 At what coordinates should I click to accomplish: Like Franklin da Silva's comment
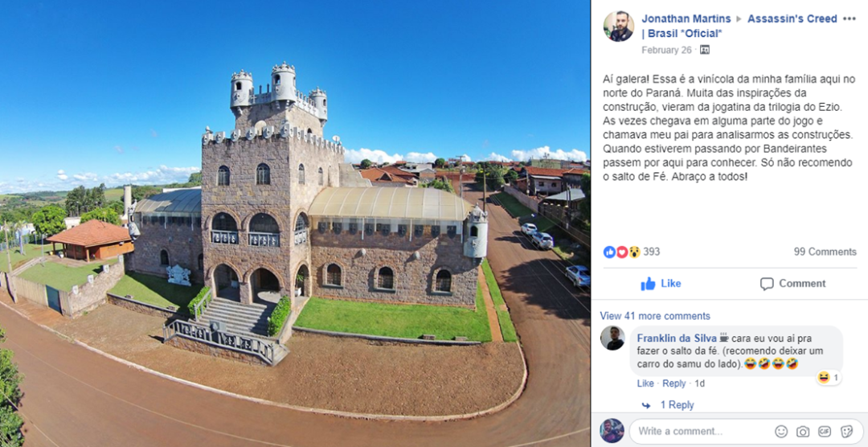point(645,383)
